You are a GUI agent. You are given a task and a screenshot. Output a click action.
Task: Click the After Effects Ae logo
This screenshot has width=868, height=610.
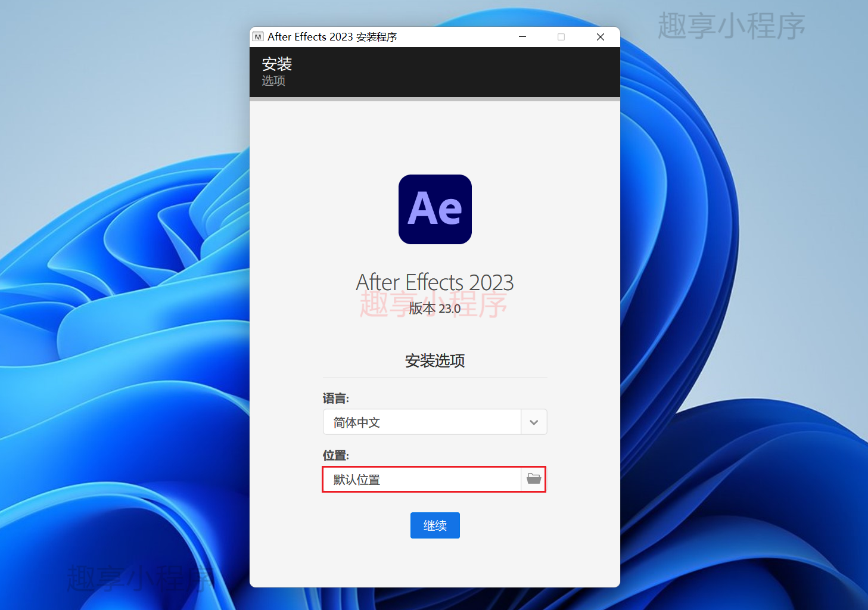coord(435,209)
